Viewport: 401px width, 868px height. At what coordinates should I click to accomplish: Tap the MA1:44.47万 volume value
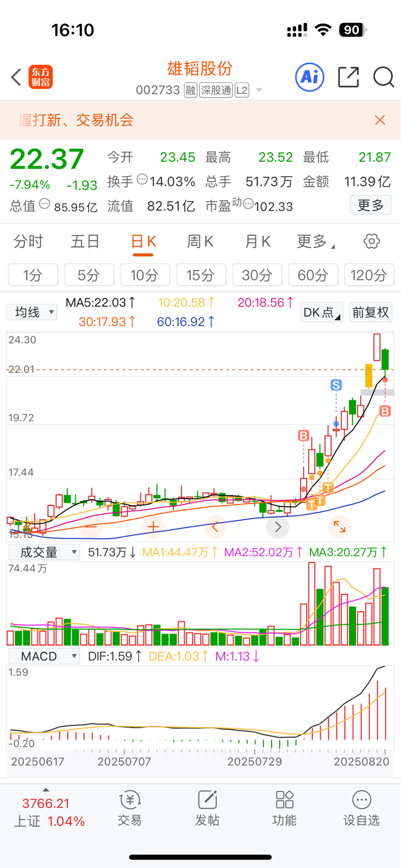pos(180,552)
